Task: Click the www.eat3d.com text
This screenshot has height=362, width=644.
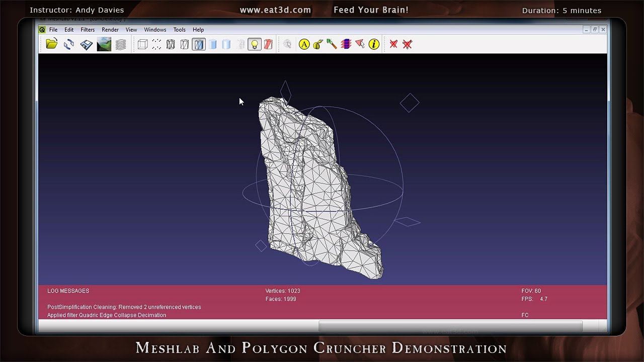Action: pyautogui.click(x=275, y=10)
